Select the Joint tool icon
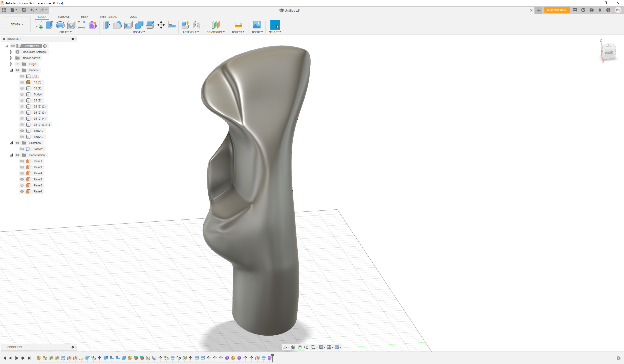This screenshot has width=624, height=364. click(196, 25)
